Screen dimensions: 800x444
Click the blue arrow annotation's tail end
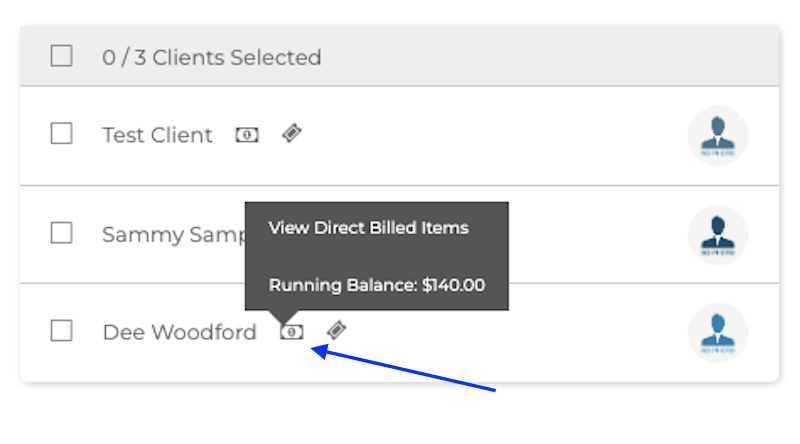495,390
